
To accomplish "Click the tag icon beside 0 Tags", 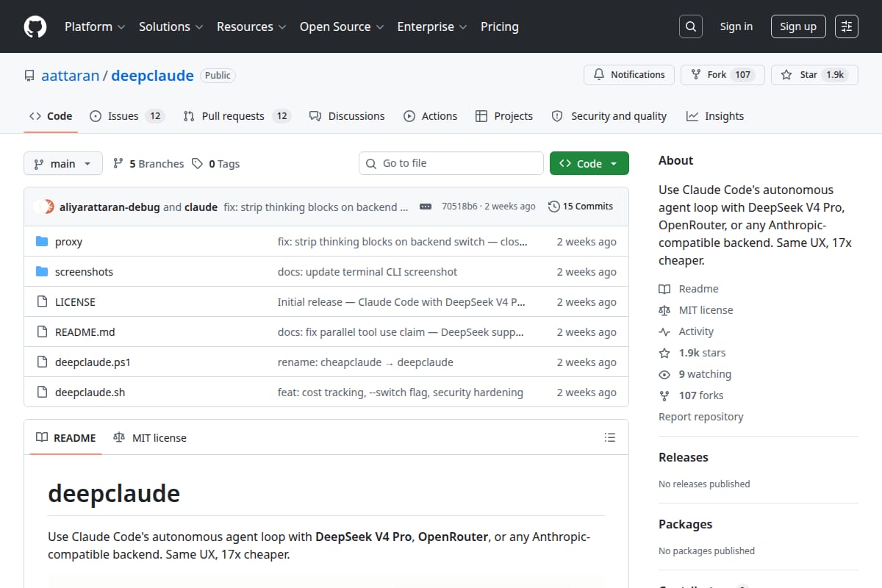I will coord(197,164).
